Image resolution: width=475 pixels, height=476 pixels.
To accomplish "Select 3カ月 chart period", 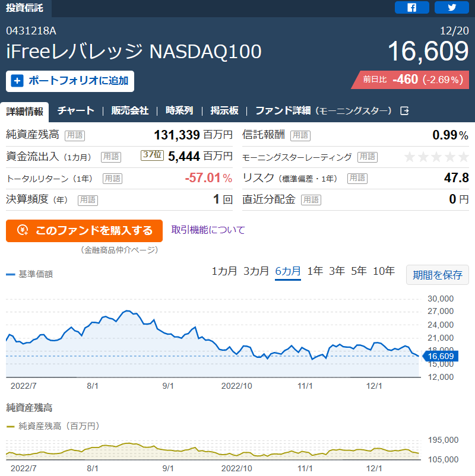I will (x=256, y=271).
